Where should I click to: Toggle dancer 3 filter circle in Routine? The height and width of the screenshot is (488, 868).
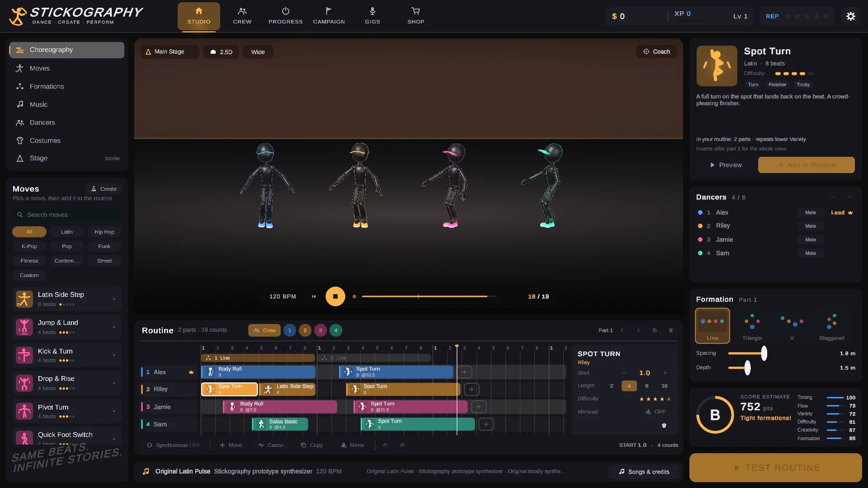320,330
